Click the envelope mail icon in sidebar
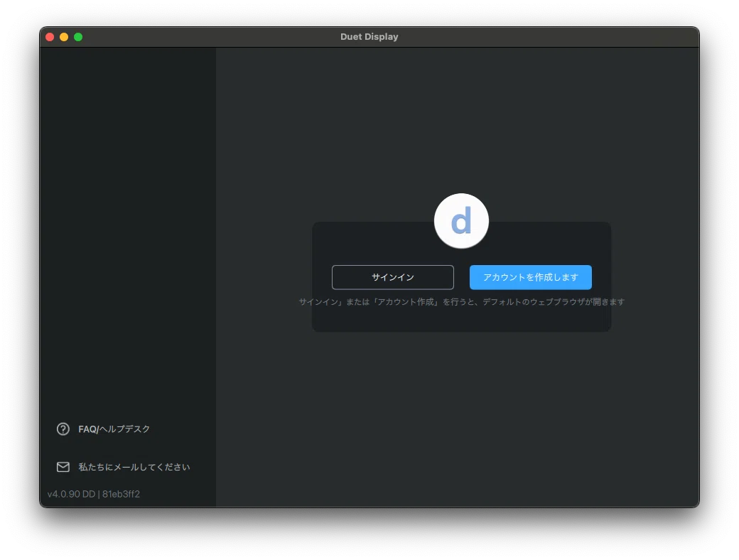The image size is (739, 560). [63, 467]
